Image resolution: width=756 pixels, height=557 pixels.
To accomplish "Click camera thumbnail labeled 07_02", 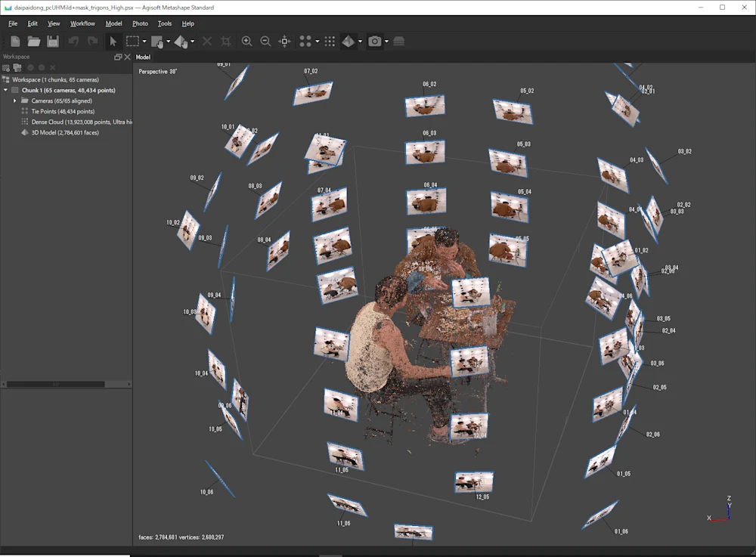I will (x=313, y=93).
